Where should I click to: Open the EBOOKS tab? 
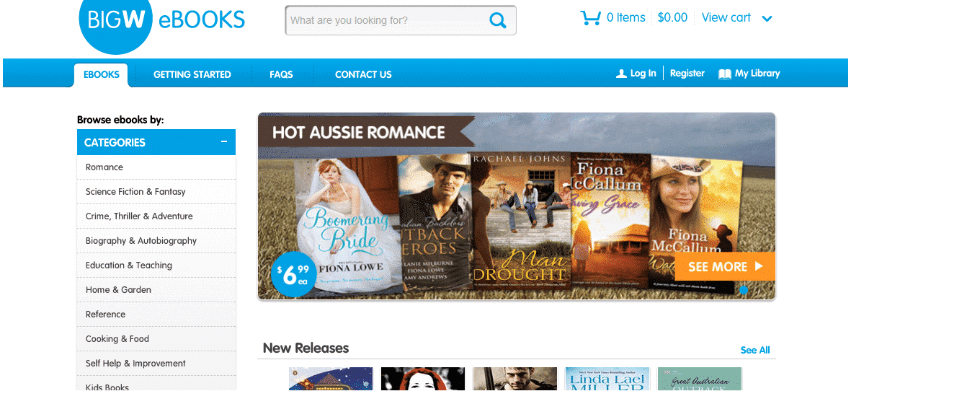[102, 74]
